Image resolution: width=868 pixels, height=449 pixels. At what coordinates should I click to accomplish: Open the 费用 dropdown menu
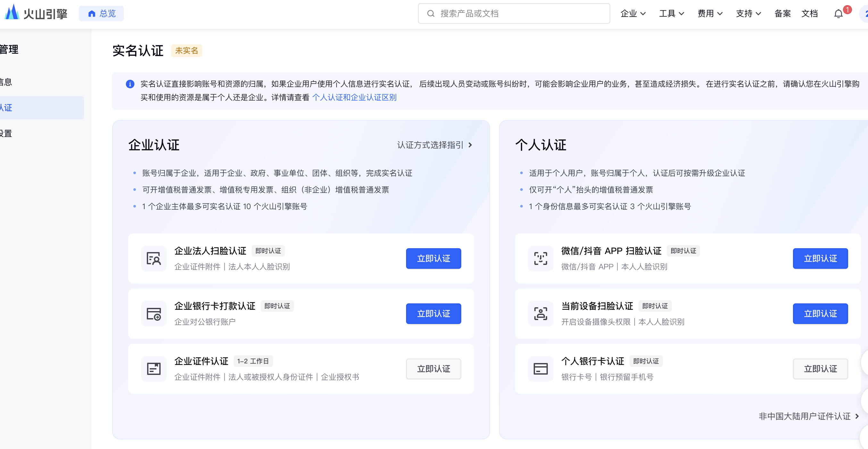point(710,13)
